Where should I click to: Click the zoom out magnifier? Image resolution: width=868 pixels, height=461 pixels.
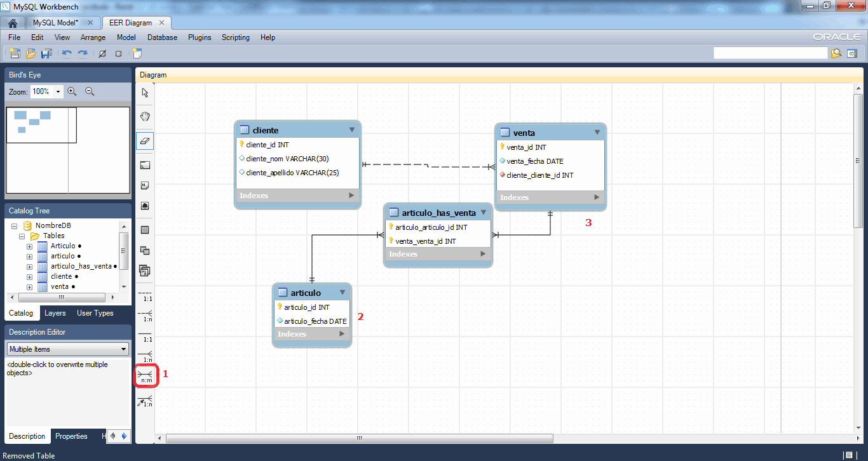(x=90, y=91)
